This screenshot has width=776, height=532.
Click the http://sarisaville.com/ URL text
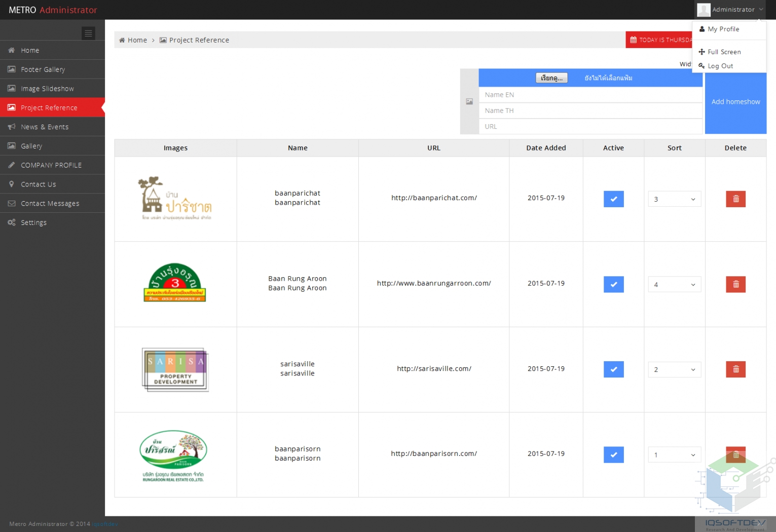pos(434,368)
